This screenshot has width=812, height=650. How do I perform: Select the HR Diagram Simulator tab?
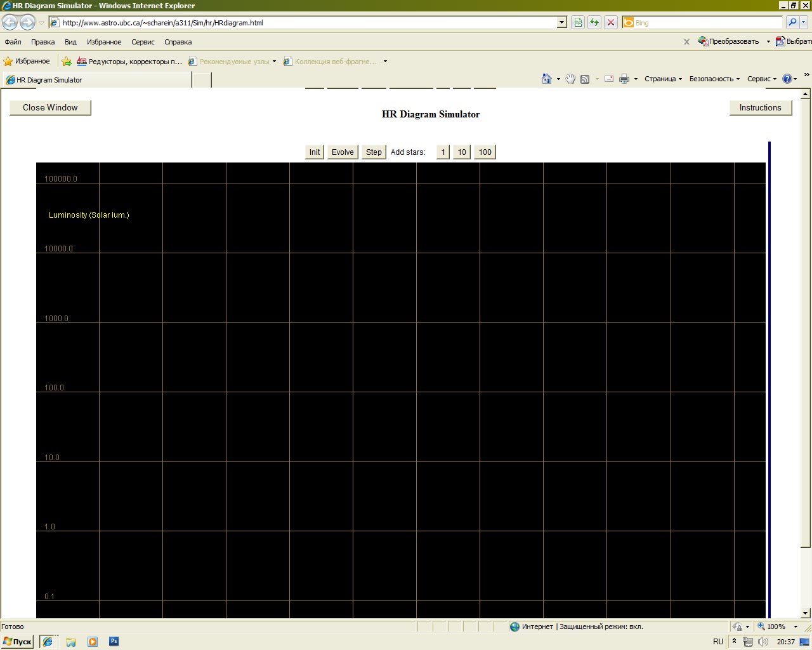95,80
